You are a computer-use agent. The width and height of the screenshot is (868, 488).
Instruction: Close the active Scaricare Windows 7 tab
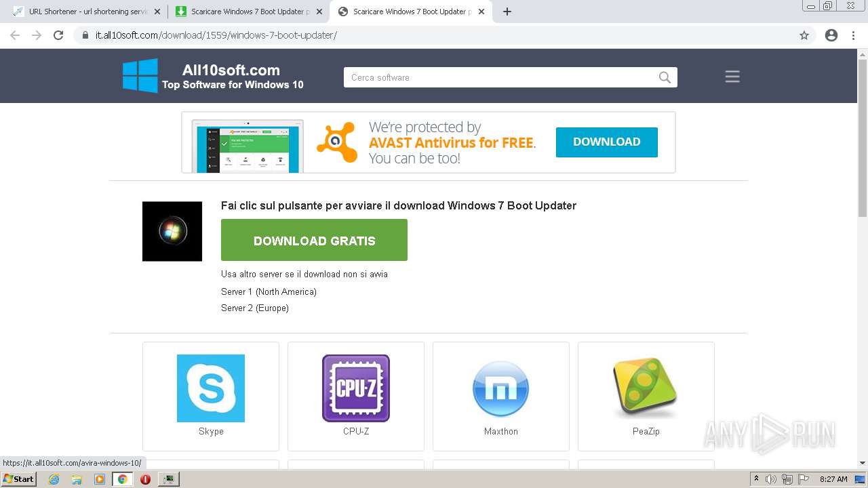481,12
